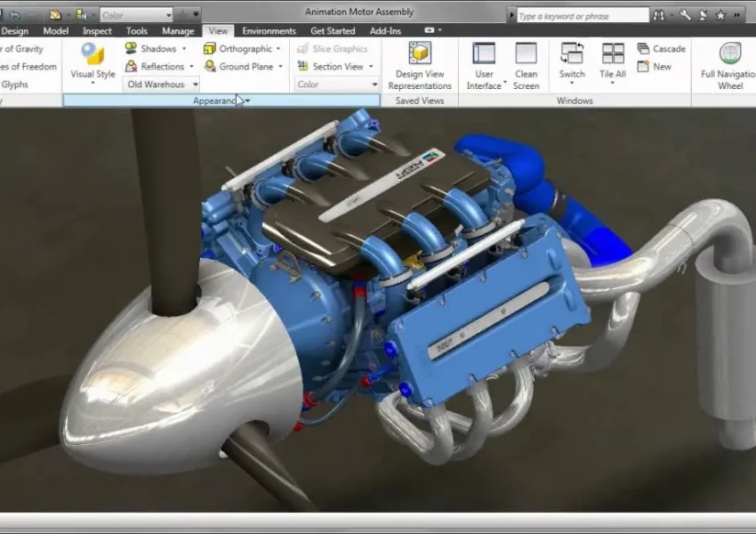Screen dimensions: 756x534
Task: Click the Switch windows icon
Action: (572, 53)
